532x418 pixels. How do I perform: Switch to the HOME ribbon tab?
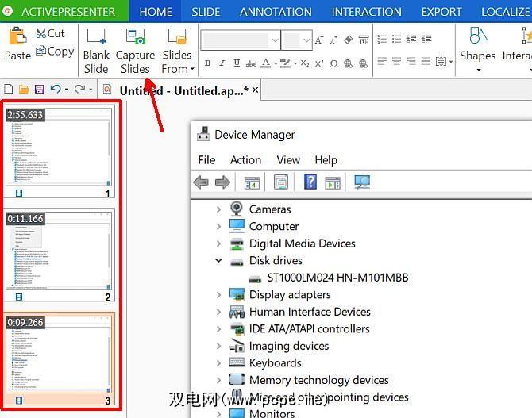click(156, 12)
